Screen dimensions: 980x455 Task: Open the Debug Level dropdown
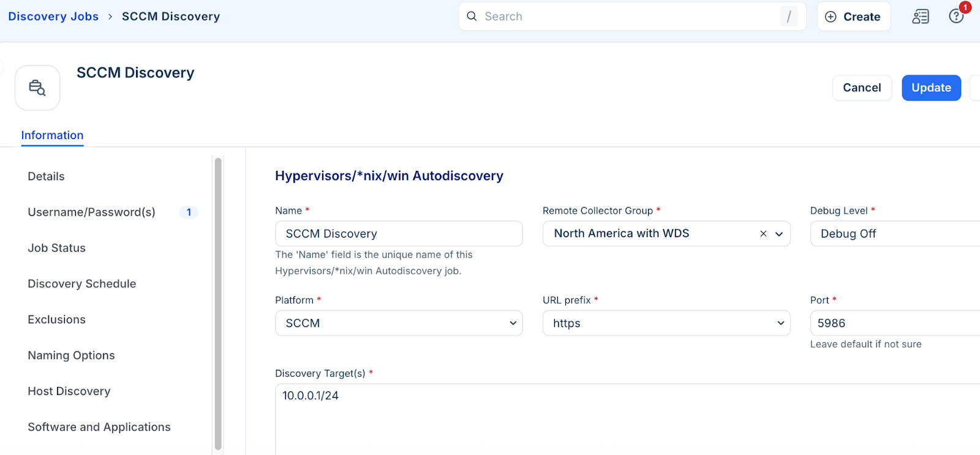(895, 234)
